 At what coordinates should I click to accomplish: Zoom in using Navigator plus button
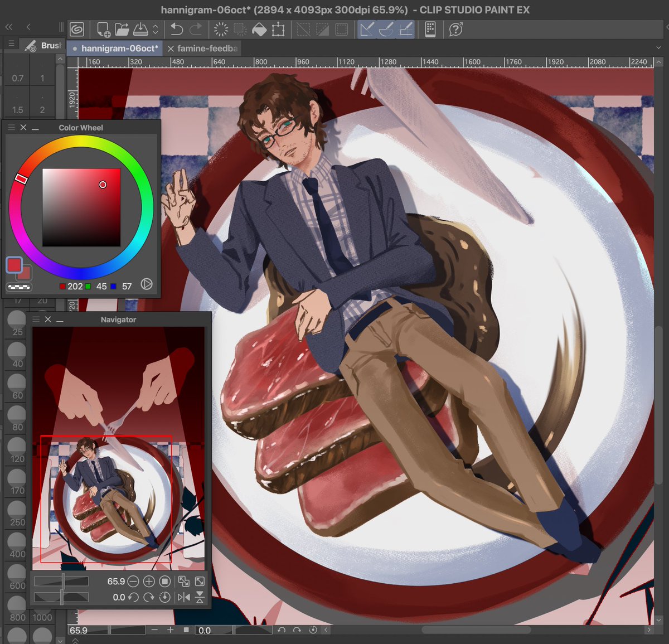149,582
